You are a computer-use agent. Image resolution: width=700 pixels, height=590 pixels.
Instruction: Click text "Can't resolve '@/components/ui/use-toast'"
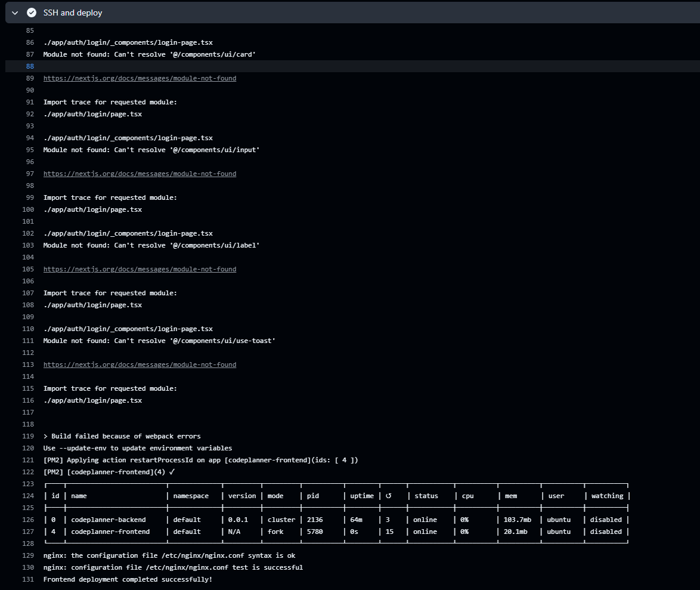(x=194, y=341)
